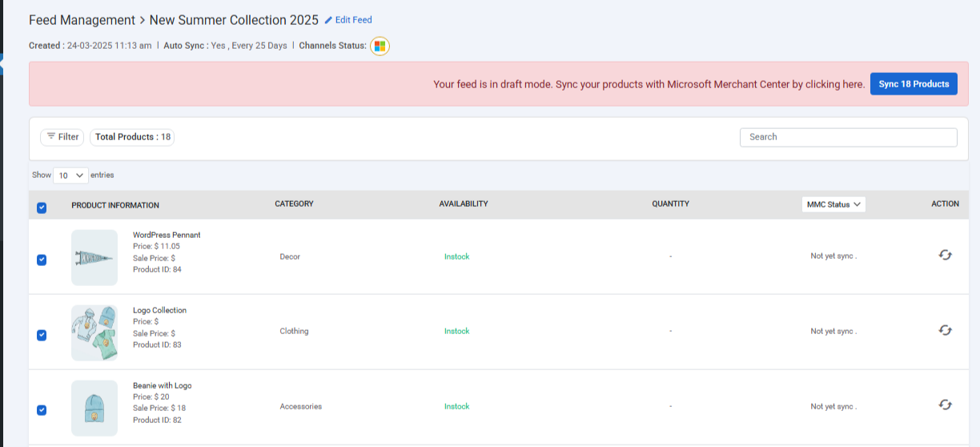This screenshot has height=447, width=980.
Task: Open the Filter button
Action: 62,137
